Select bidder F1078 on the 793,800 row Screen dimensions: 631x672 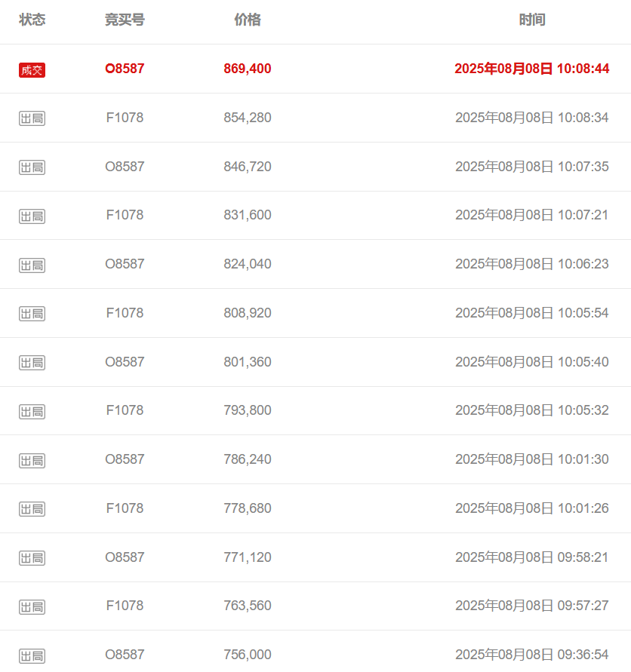tap(125, 410)
